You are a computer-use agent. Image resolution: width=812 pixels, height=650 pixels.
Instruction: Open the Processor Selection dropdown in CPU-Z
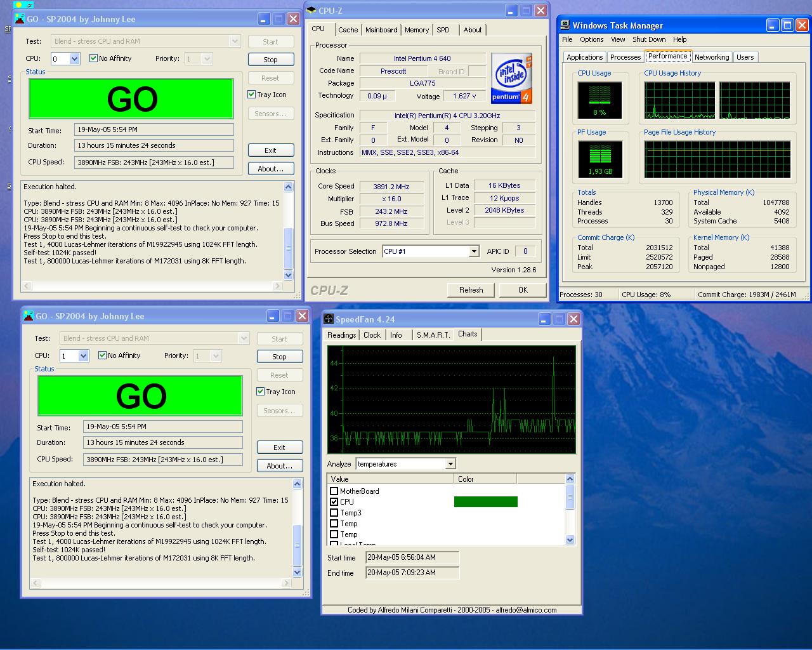pos(474,251)
